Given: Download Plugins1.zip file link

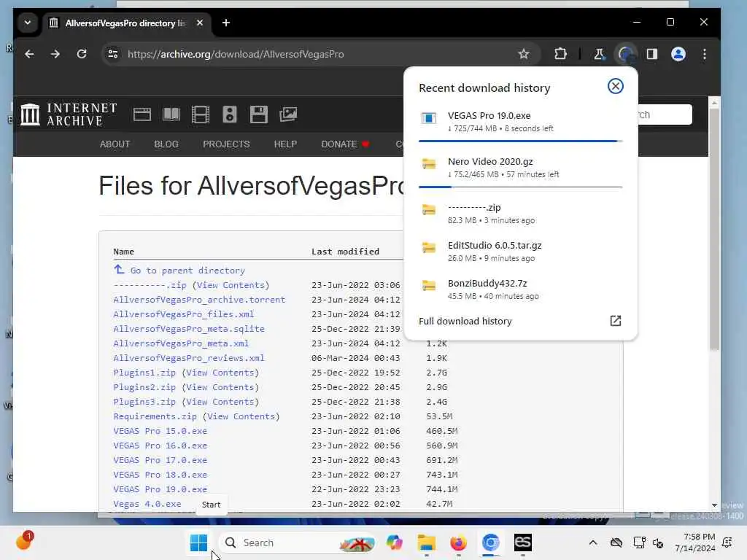Looking at the screenshot, I should pos(144,373).
